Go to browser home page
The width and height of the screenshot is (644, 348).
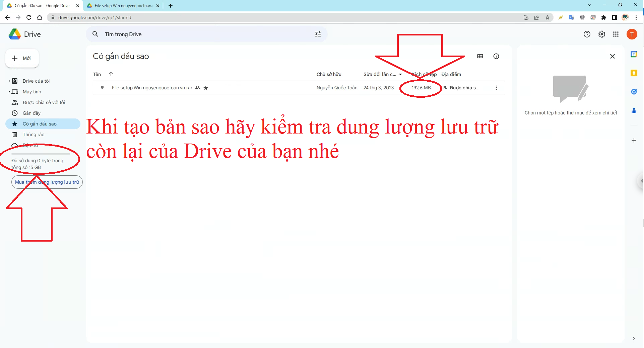tap(40, 17)
